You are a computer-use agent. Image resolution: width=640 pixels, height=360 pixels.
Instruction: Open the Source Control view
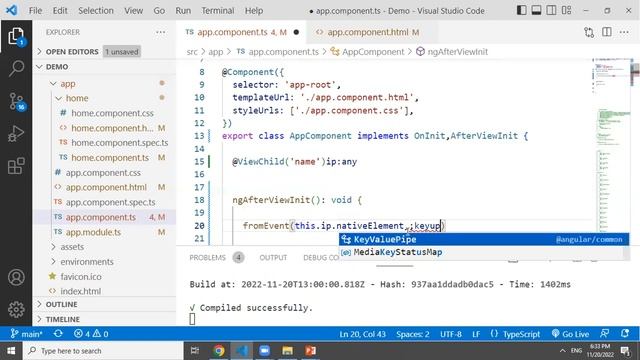pyautogui.click(x=16, y=101)
